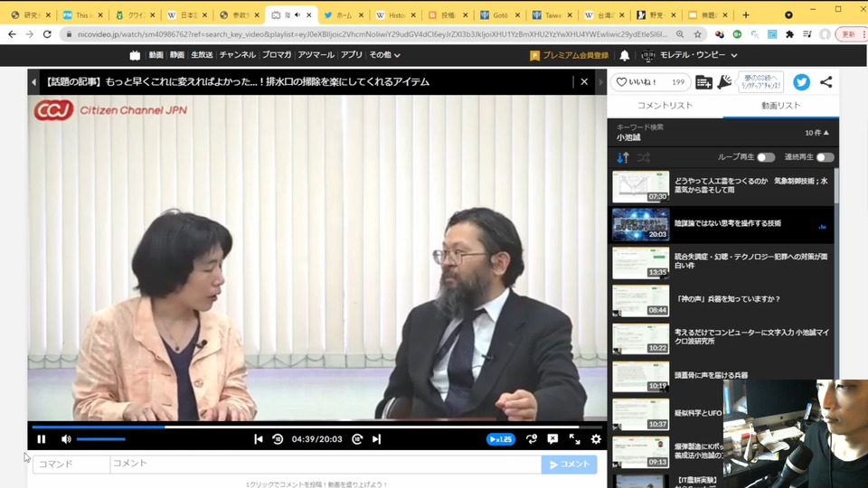The image size is (868, 488).
Task: Click the video seek progress bar
Action: (317, 427)
